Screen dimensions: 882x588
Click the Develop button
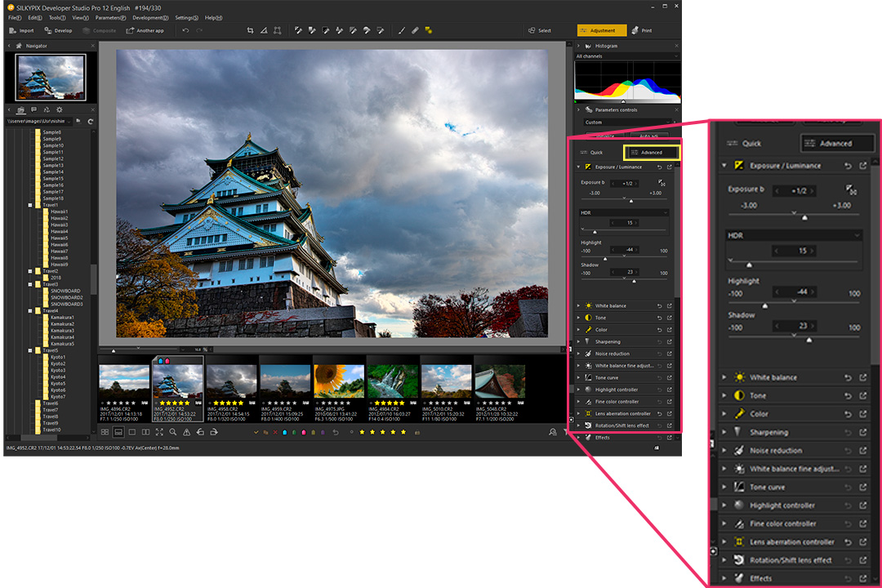(x=58, y=30)
